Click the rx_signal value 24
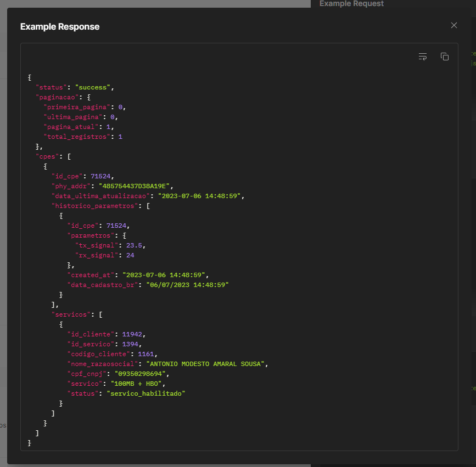Screen dimensions: 476x467 click(x=130, y=255)
